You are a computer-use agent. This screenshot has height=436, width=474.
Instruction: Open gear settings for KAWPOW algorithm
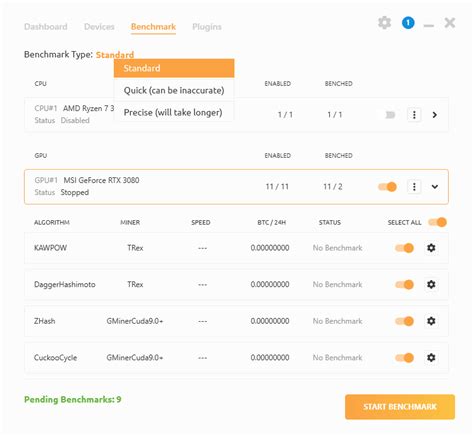pos(431,248)
